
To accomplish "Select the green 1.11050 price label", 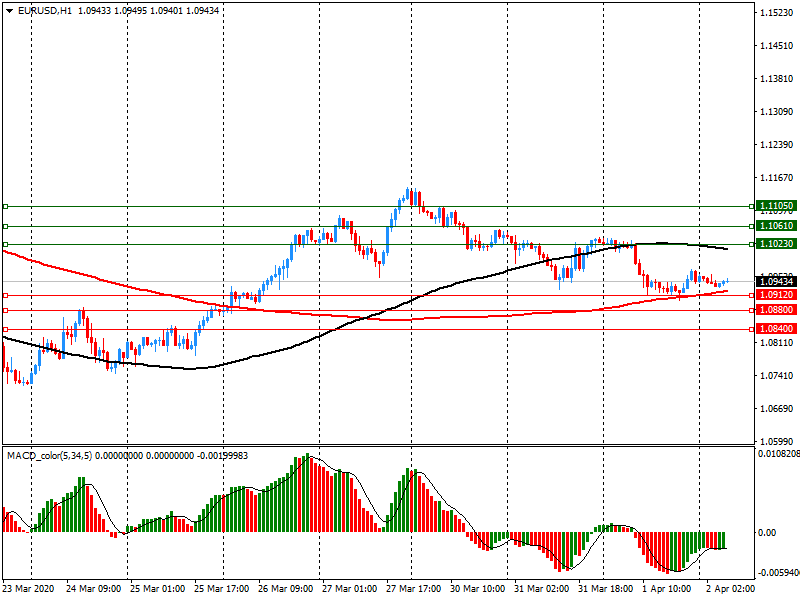I will pos(777,206).
